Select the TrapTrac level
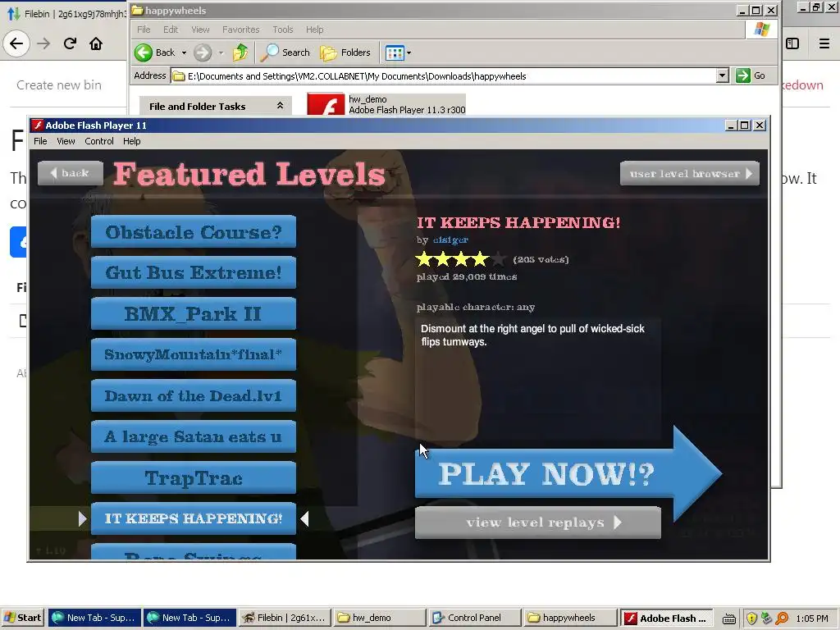The image size is (840, 630). [194, 478]
